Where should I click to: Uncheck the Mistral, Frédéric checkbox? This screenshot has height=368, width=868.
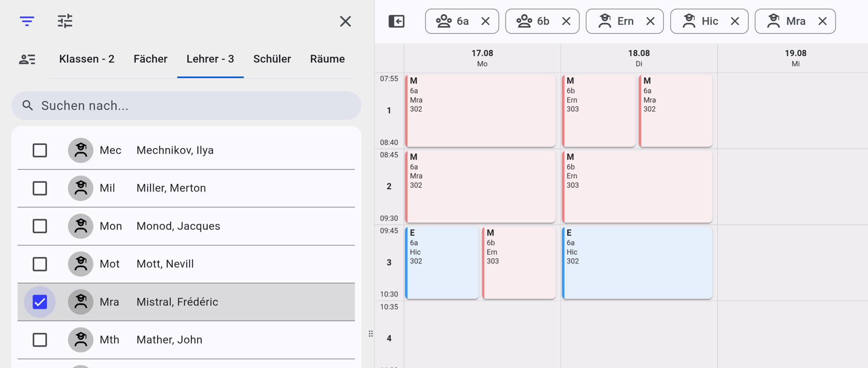[40, 302]
